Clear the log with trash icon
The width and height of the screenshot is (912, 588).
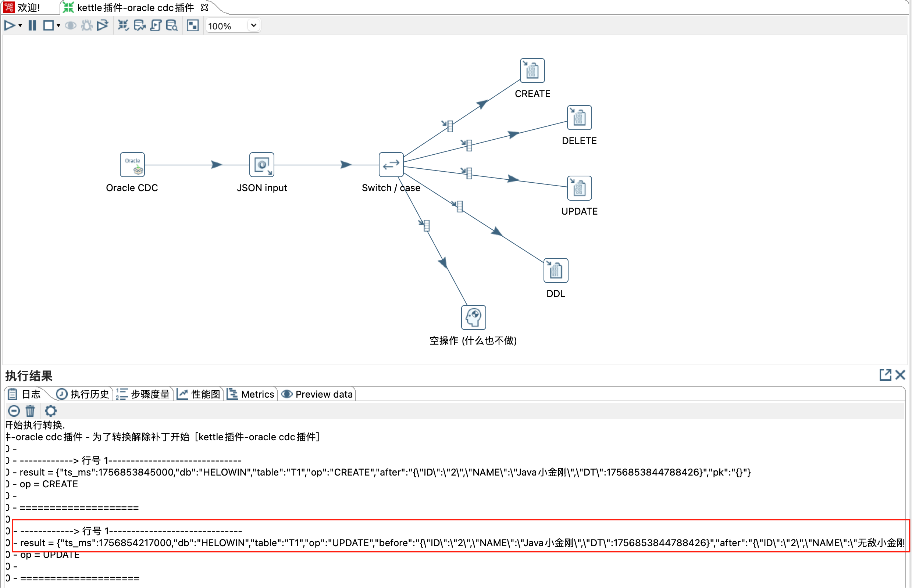point(30,411)
